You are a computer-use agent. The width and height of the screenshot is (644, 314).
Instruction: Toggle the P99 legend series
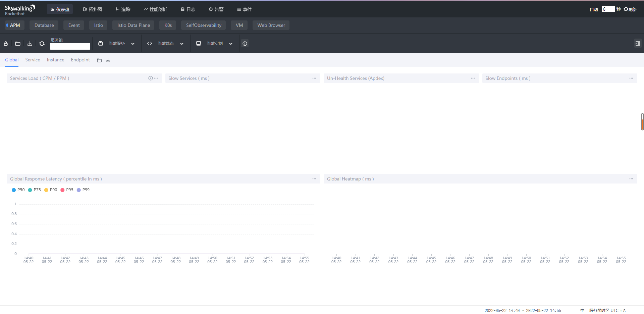click(83, 190)
